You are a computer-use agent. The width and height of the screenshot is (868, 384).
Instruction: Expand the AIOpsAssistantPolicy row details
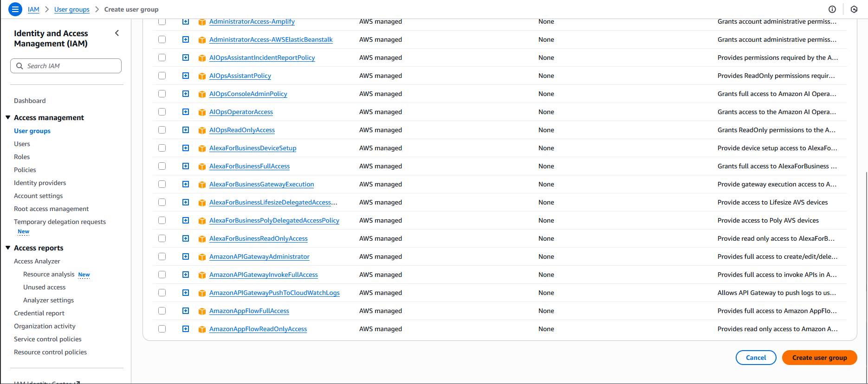coord(186,76)
